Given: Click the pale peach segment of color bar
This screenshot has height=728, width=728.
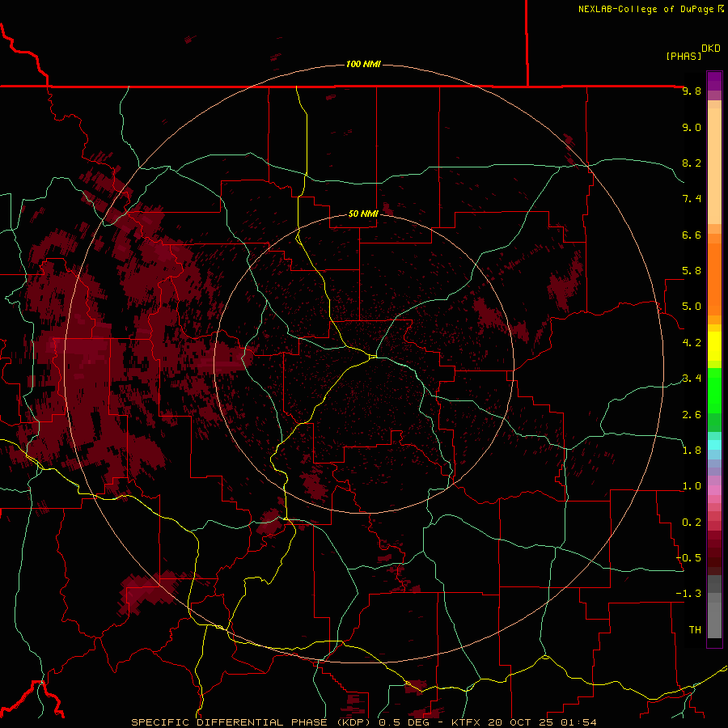Looking at the screenshot, I should tap(714, 167).
